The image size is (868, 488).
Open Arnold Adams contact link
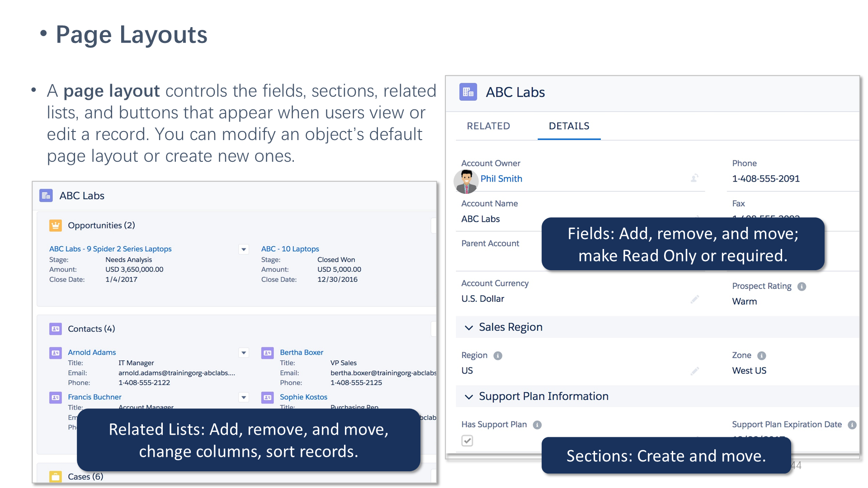[92, 352]
